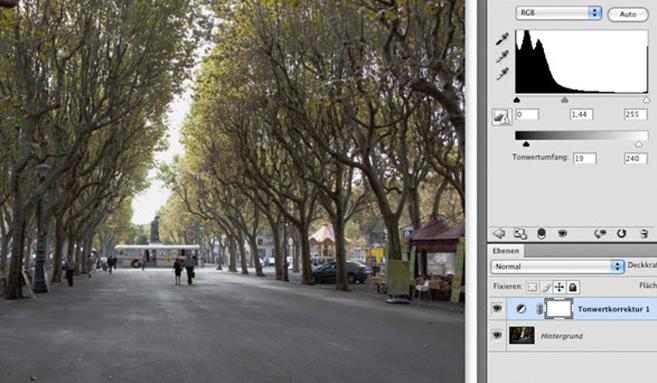Click the Hintergrund layer name
657x383 pixels.
[x=562, y=336]
